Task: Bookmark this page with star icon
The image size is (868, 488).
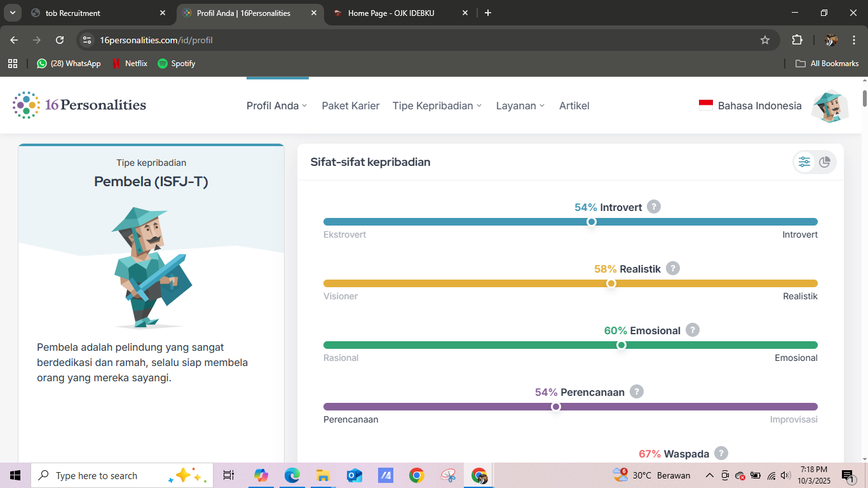Action: pos(765,40)
